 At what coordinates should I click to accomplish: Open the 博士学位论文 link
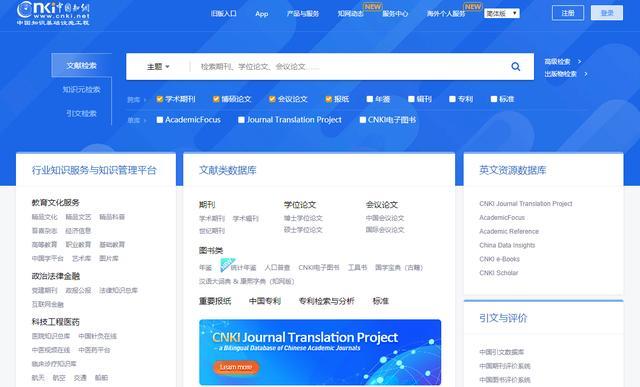(x=303, y=218)
